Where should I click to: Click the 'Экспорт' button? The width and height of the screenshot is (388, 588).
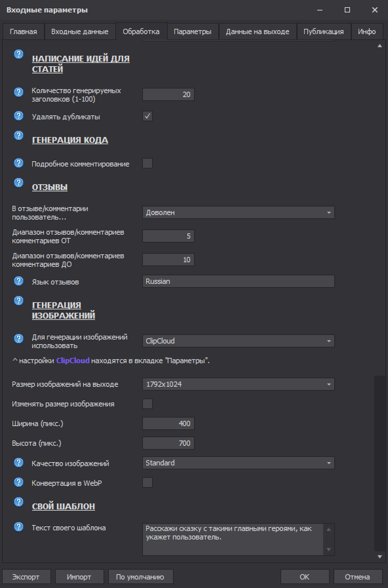(26, 577)
